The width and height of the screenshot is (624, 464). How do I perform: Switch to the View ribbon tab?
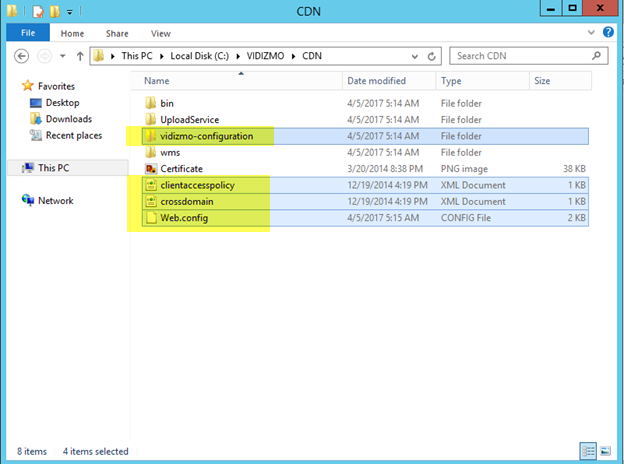(x=160, y=33)
